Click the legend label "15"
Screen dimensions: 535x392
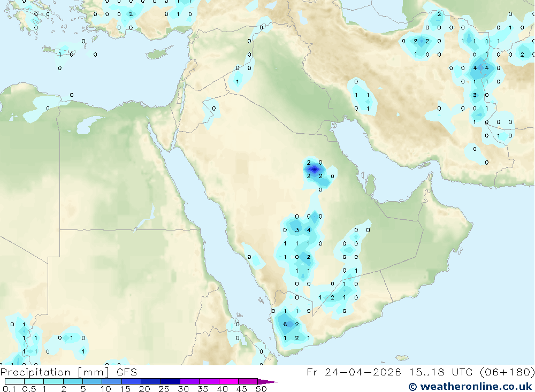[x=125, y=389]
